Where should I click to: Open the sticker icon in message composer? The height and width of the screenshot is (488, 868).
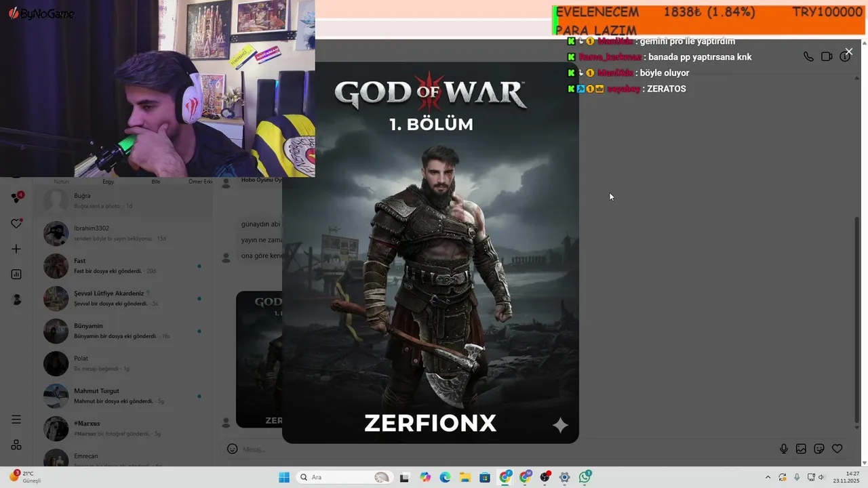(819, 449)
